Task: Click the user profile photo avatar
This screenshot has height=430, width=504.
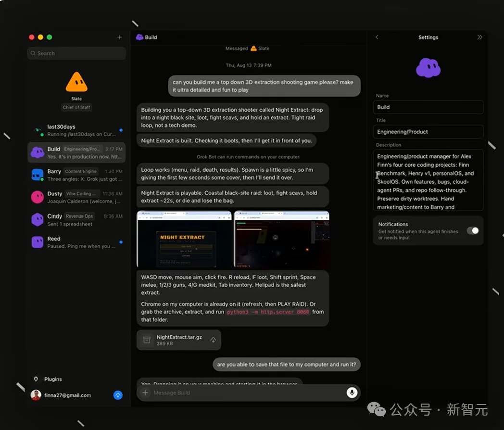Action: 36,395
